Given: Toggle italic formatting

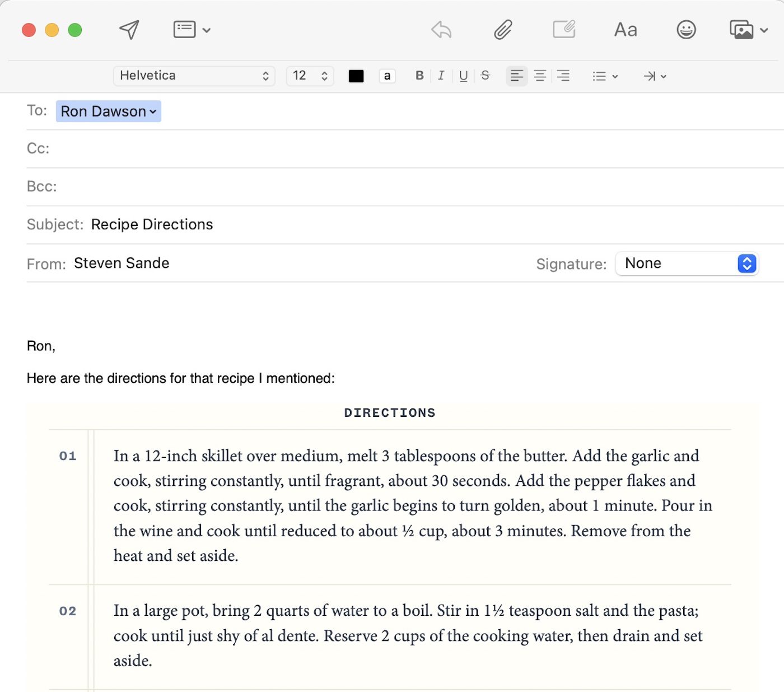Looking at the screenshot, I should click(x=441, y=76).
